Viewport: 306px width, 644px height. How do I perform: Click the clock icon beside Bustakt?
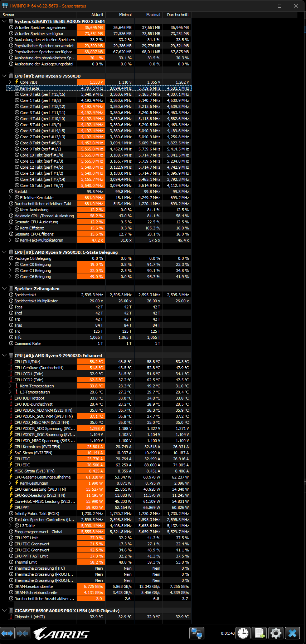pyautogui.click(x=11, y=191)
